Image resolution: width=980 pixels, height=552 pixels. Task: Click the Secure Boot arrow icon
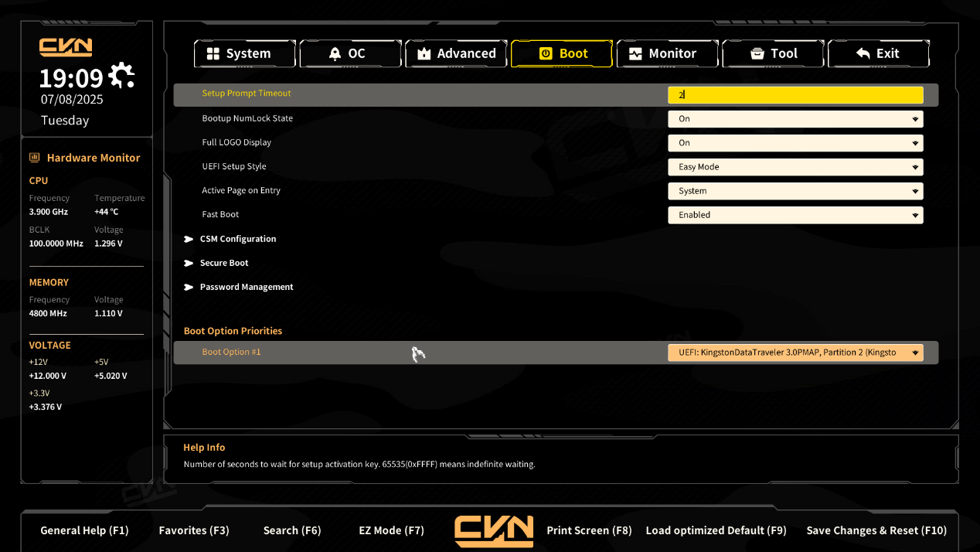[189, 263]
